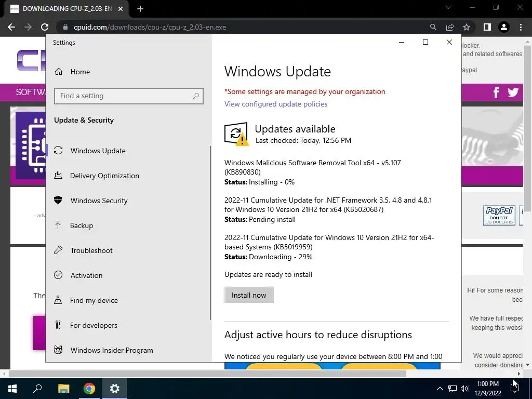The width and height of the screenshot is (532, 399).
Task: Maximize the Settings window
Action: tap(425, 42)
